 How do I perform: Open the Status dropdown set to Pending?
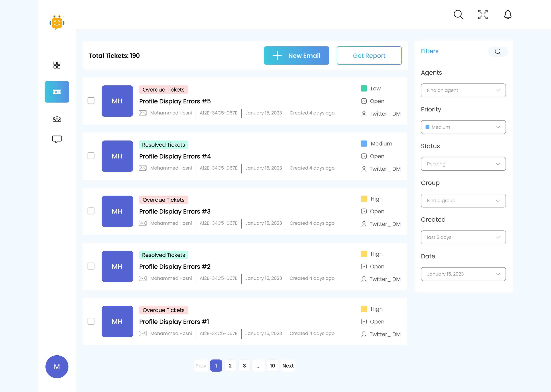click(x=463, y=164)
